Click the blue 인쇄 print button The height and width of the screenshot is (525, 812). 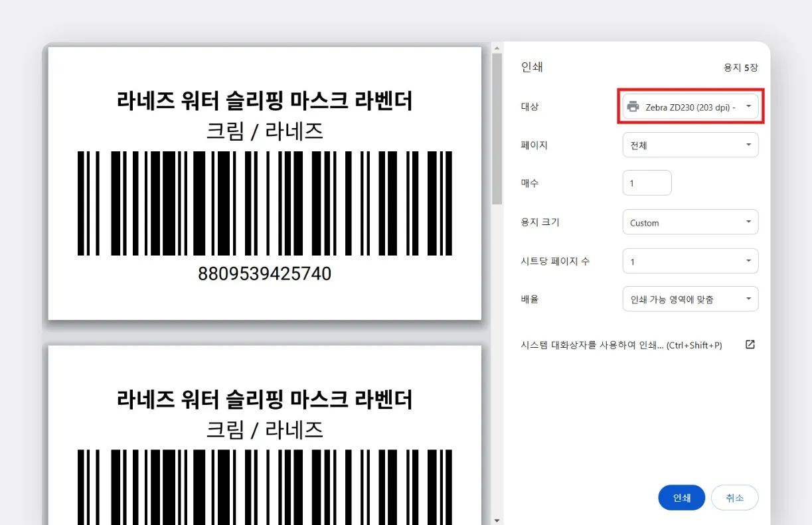click(682, 498)
